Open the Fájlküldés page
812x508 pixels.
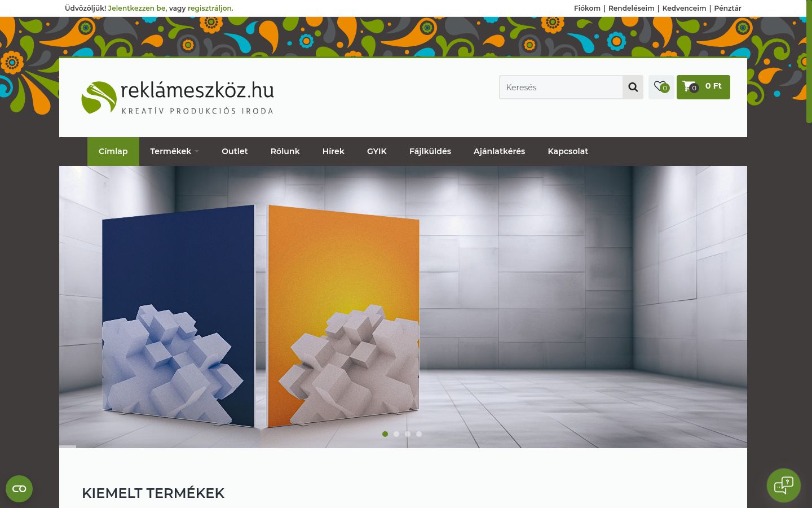(430, 151)
